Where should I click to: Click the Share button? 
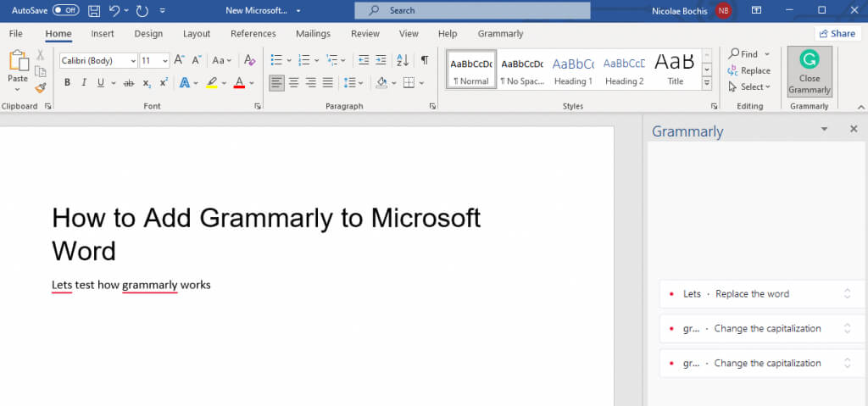837,34
